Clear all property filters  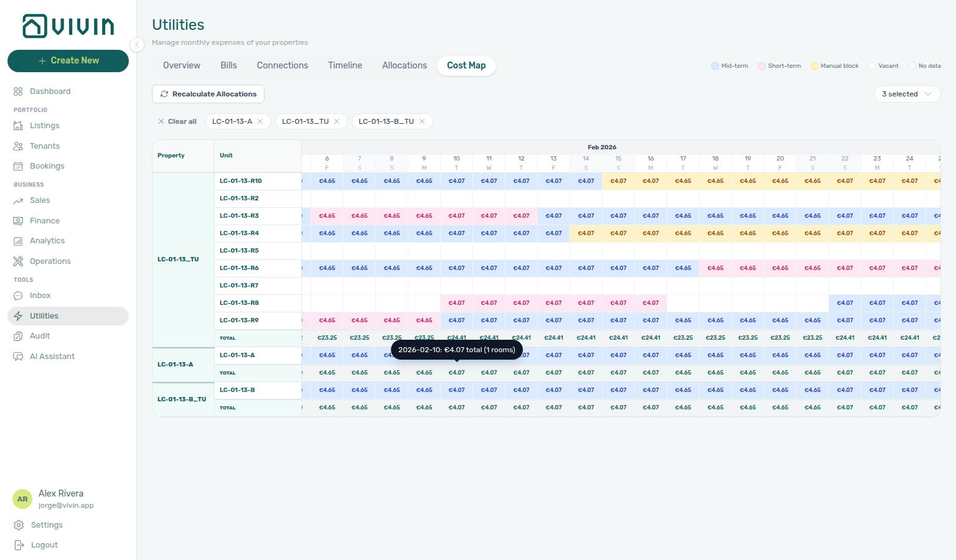177,121
